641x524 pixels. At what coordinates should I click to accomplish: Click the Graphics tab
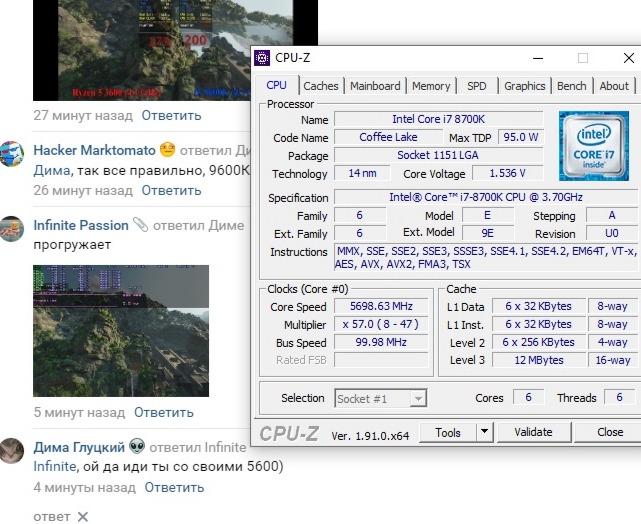point(524,86)
